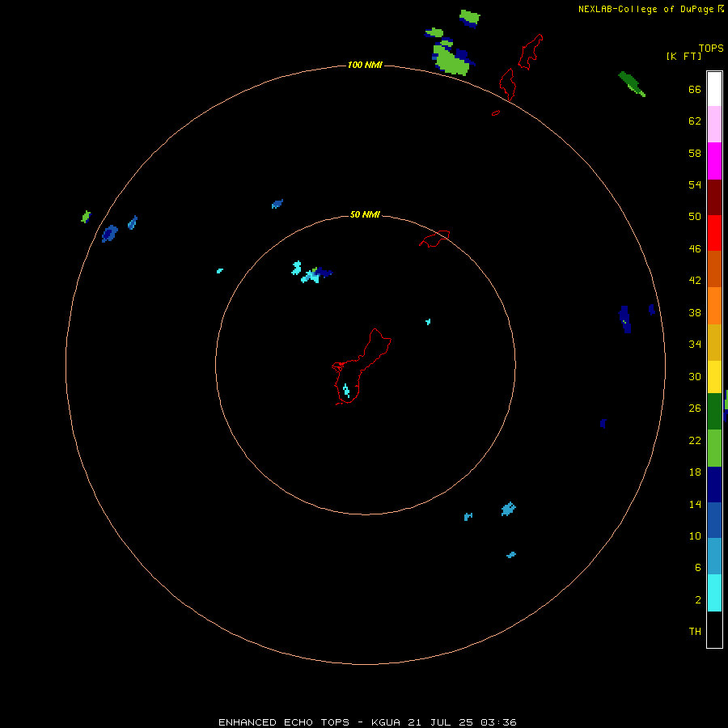Click the northernmost red island outline (Saipan)
Screen dimensions: 728x728
(x=530, y=52)
